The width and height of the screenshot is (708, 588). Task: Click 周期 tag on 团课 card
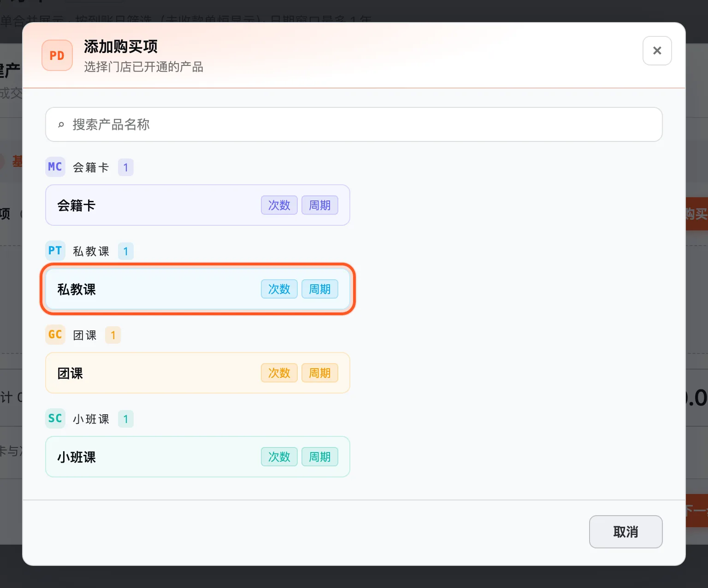pos(320,373)
